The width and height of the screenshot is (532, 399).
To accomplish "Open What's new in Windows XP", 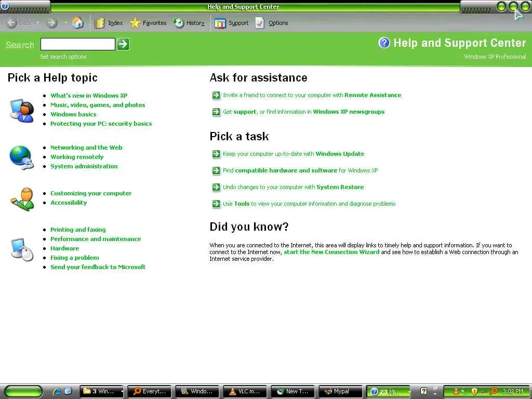I will (x=89, y=96).
